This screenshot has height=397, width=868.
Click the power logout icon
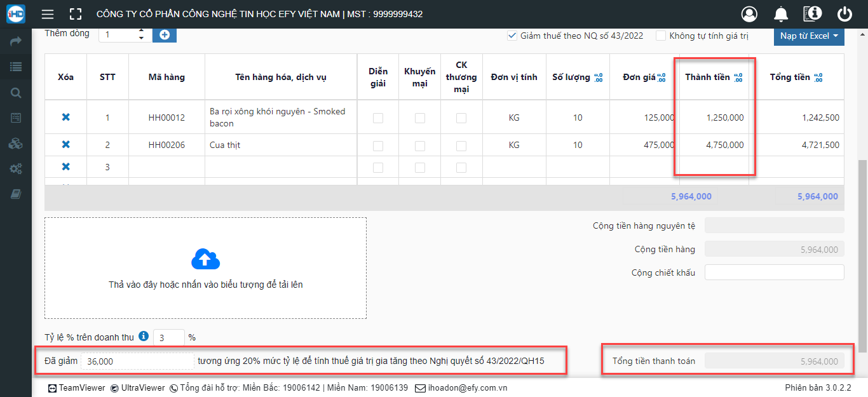tap(844, 14)
